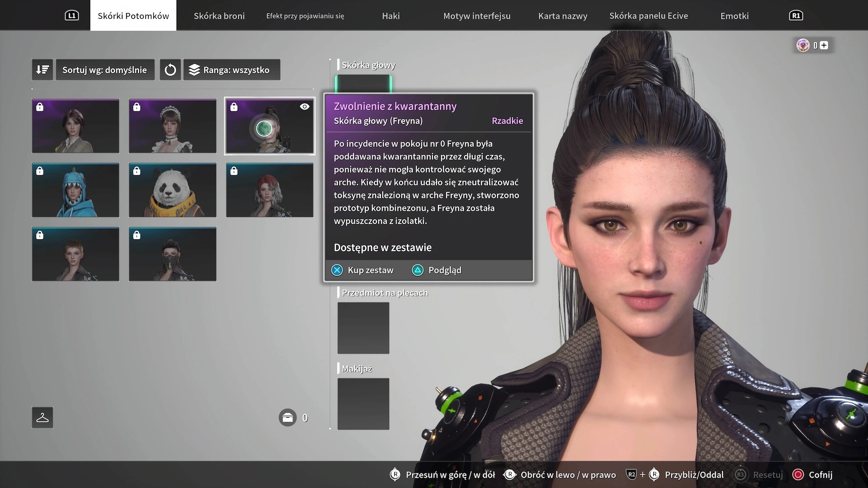Click lock icon on red hair skin
This screenshot has height=488, width=868.
pyautogui.click(x=234, y=171)
